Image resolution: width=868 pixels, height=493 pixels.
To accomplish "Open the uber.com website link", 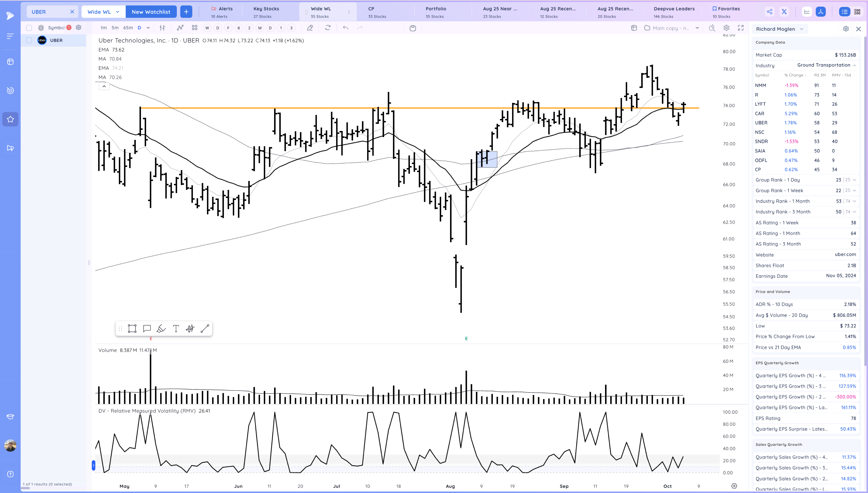I will 845,255.
